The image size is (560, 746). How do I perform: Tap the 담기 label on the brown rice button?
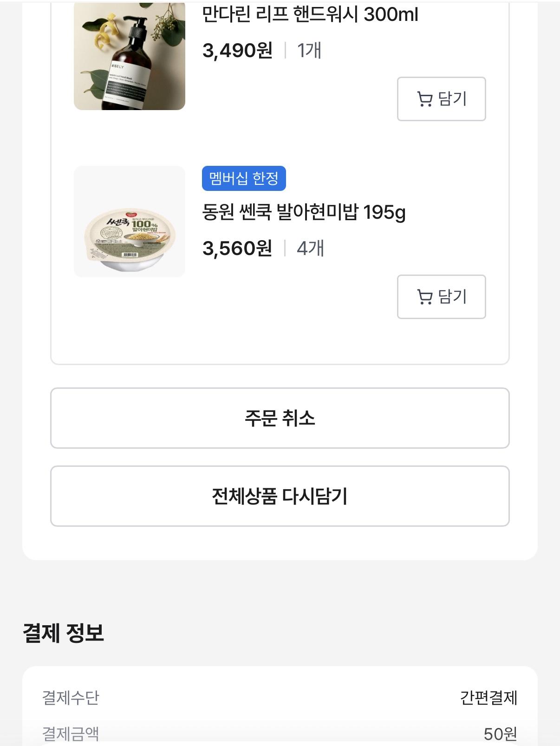(x=452, y=297)
